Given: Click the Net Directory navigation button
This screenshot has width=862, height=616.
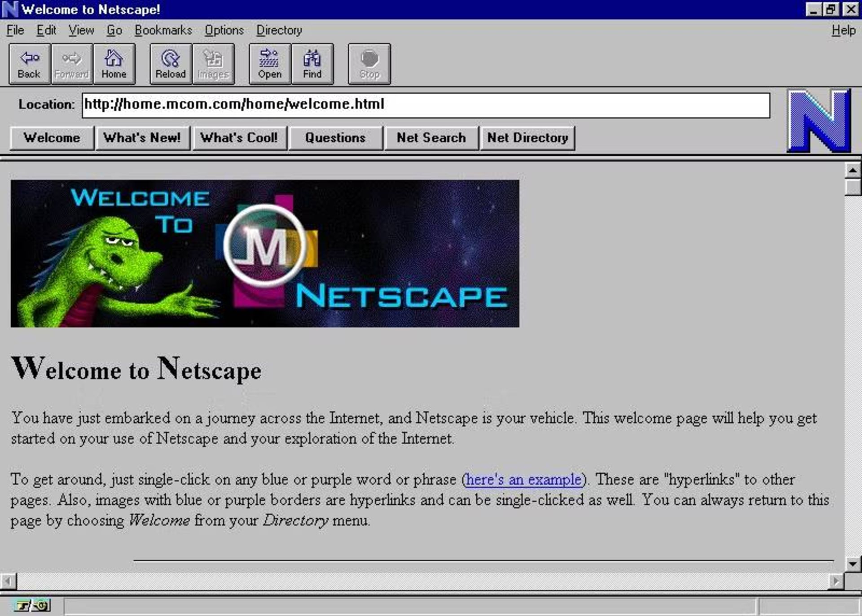Looking at the screenshot, I should (527, 137).
